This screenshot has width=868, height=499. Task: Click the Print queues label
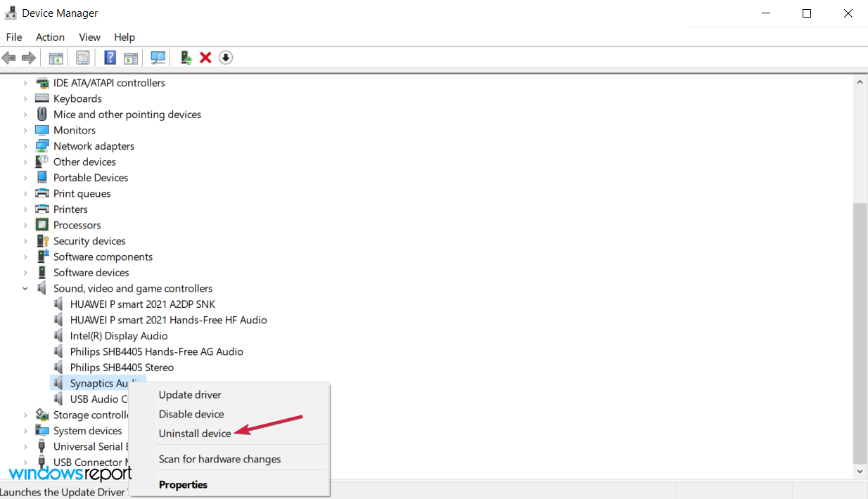point(82,193)
